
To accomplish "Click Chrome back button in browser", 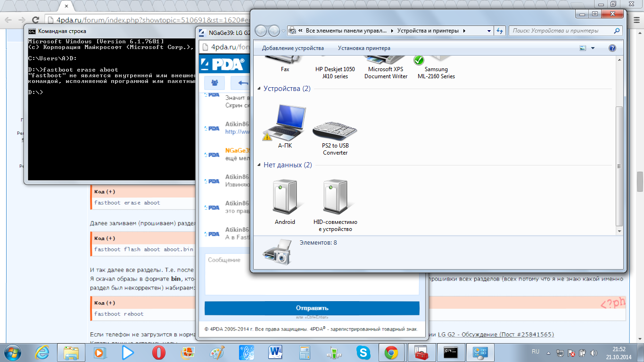I will (x=8, y=20).
